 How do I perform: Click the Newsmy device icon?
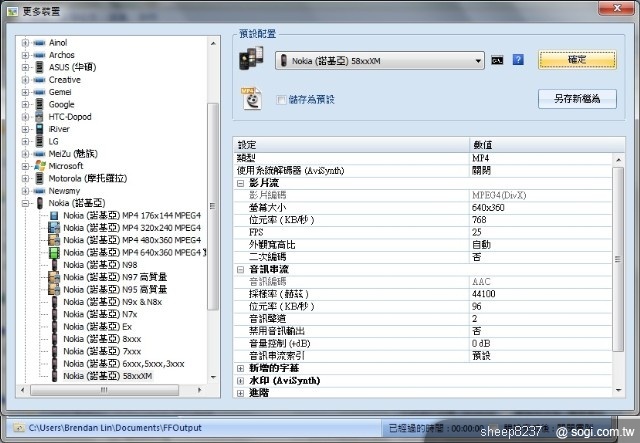point(39,191)
